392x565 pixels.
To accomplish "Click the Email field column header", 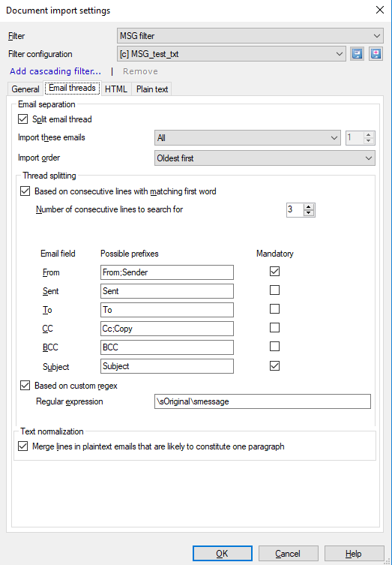I will 58,254.
